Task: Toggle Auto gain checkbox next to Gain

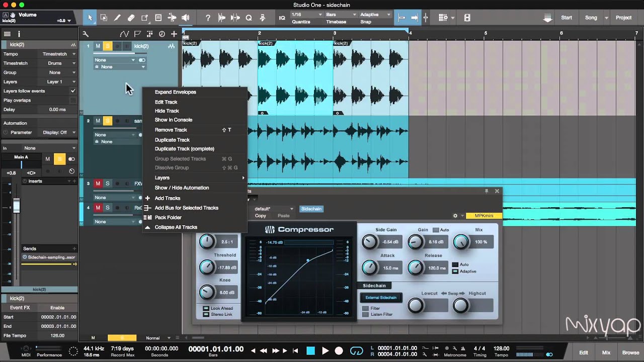Action: click(436, 230)
